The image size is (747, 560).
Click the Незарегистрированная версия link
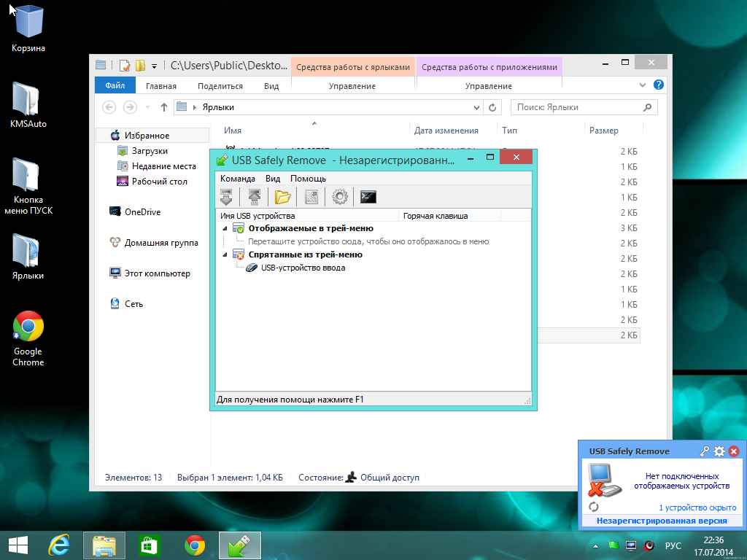[662, 521]
